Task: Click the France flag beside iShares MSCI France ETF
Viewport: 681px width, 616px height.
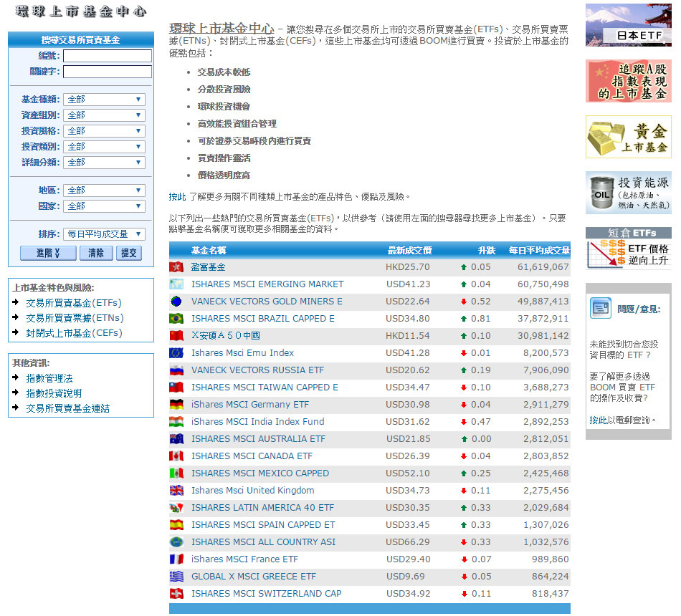Action: [176, 559]
